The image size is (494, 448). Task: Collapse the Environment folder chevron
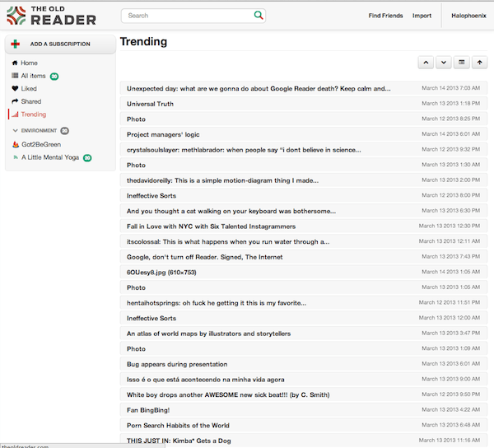(x=15, y=130)
